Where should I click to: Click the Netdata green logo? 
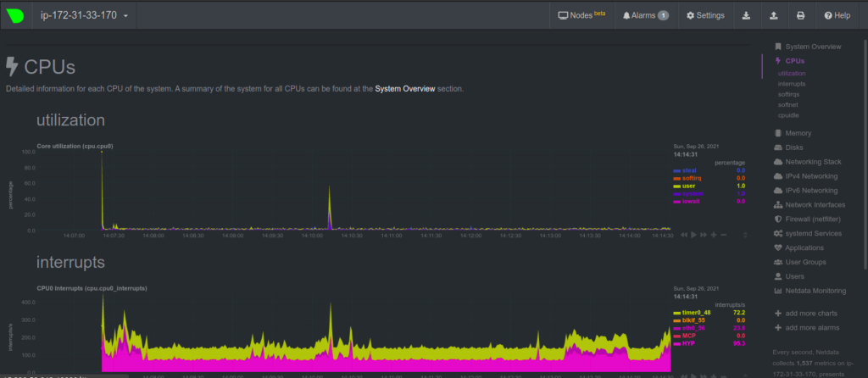(x=16, y=15)
